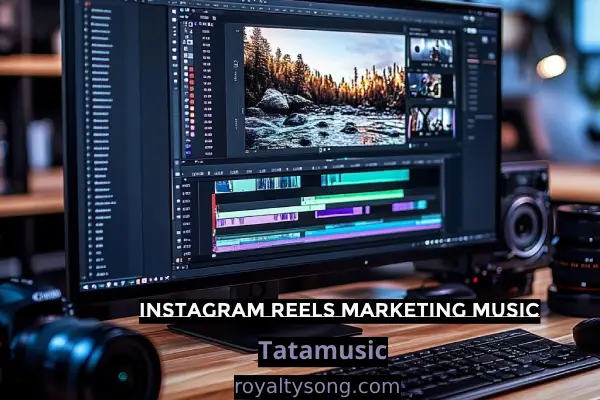Click the red marker at timeline left edge
The width and height of the screenshot is (600, 400).
(214, 212)
